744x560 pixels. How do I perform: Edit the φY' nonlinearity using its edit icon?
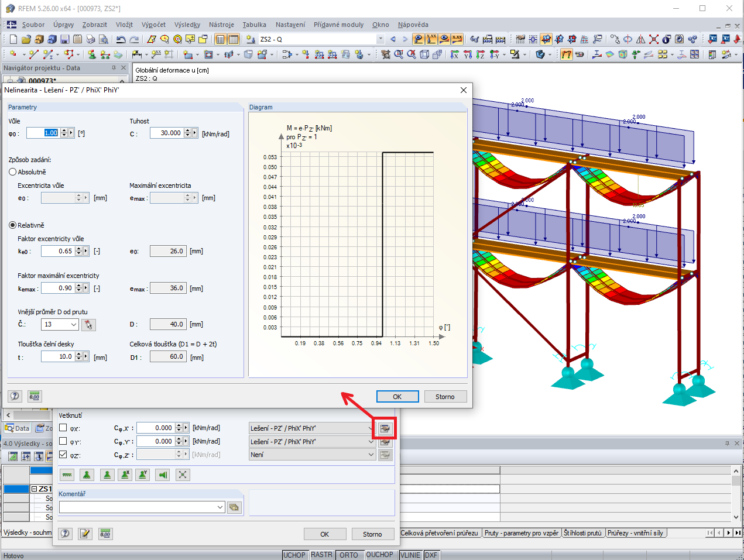coord(385,442)
